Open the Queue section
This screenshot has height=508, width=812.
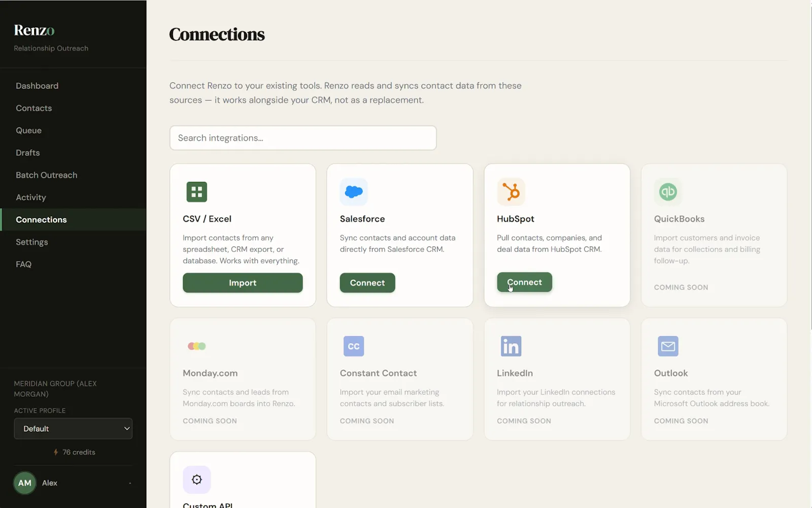pos(73,131)
